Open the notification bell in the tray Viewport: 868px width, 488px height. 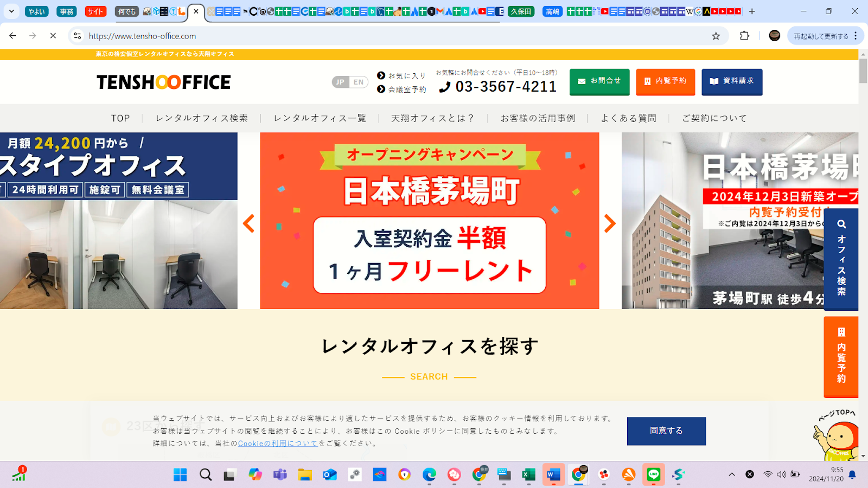point(852,474)
